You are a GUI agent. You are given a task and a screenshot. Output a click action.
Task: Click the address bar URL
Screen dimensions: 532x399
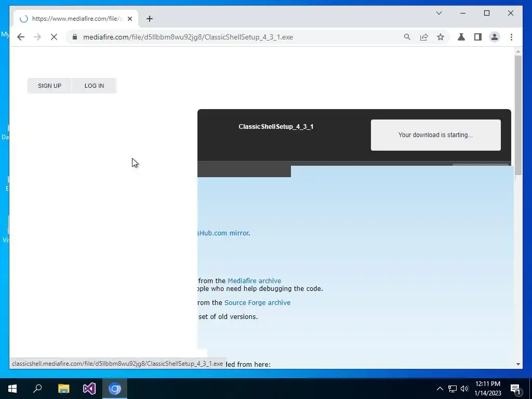[x=188, y=37]
